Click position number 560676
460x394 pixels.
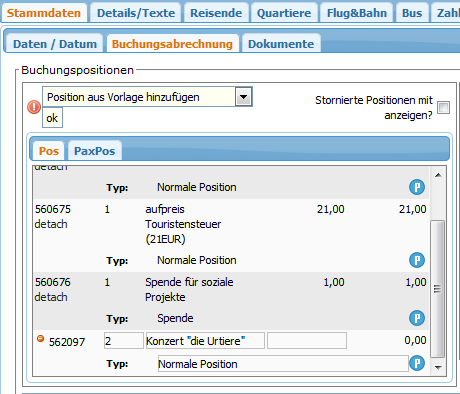[53, 282]
